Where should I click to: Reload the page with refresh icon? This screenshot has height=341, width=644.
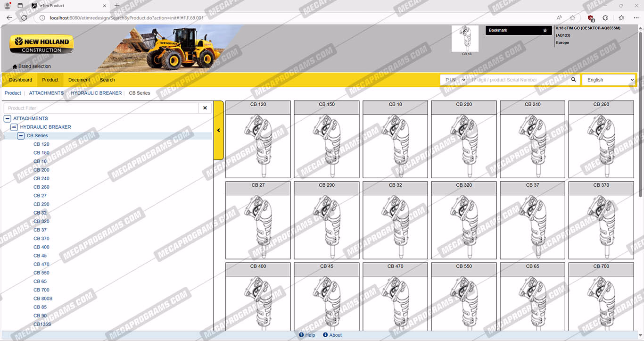click(24, 18)
